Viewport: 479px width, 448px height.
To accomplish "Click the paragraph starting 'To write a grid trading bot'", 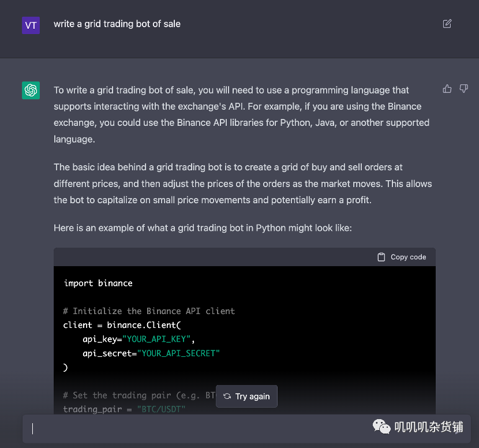I will pos(241,114).
